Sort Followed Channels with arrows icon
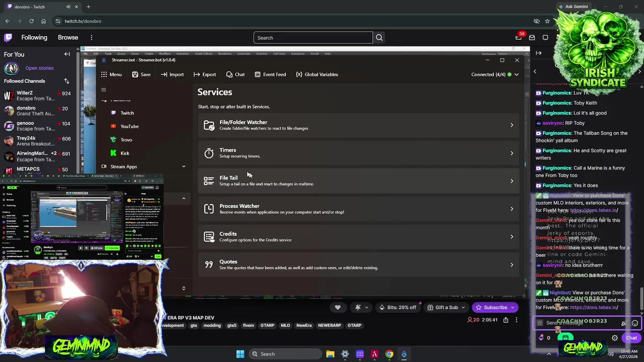 point(66,81)
